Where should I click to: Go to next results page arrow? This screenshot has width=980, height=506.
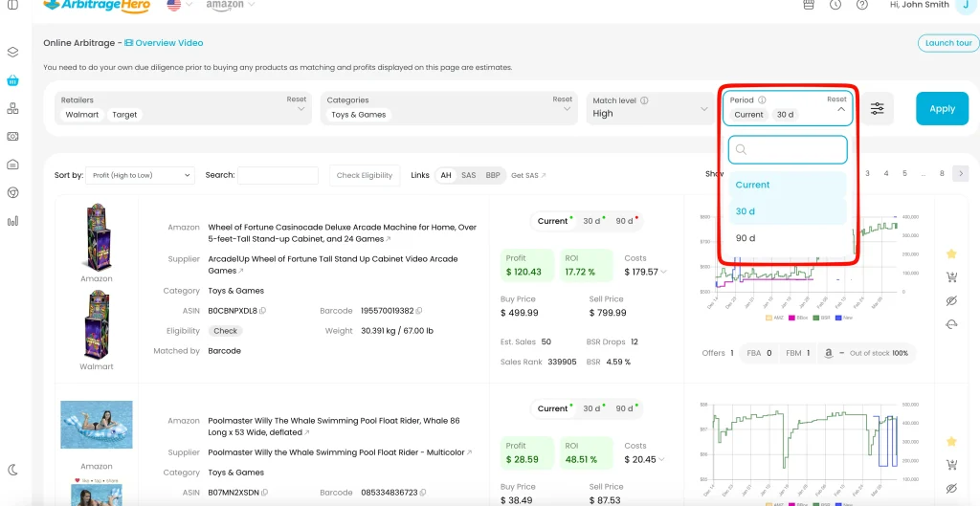(960, 174)
